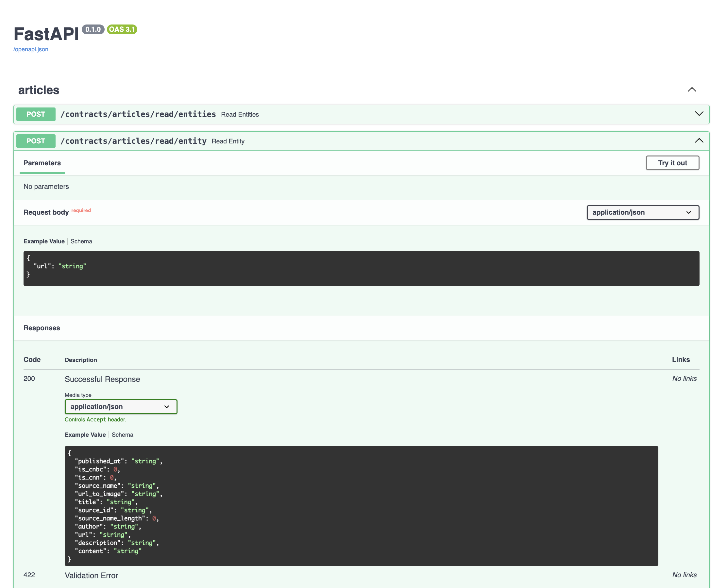
Task: Click No links in the 200 row
Action: (x=684, y=379)
